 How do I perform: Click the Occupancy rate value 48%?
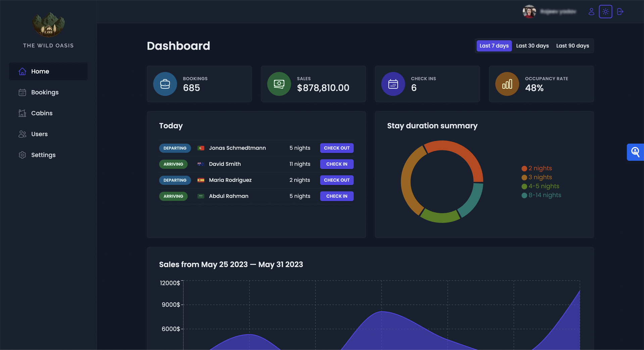pyautogui.click(x=534, y=88)
